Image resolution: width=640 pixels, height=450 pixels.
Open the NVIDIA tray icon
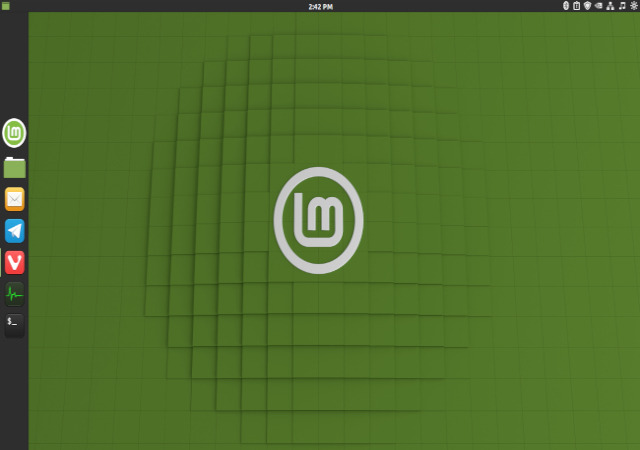coord(599,6)
